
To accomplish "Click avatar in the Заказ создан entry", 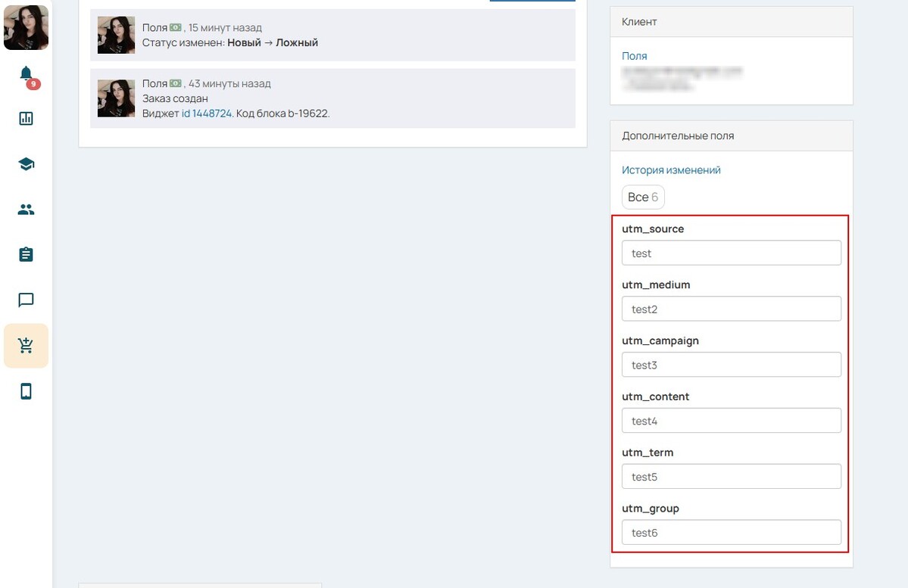I will pyautogui.click(x=116, y=98).
